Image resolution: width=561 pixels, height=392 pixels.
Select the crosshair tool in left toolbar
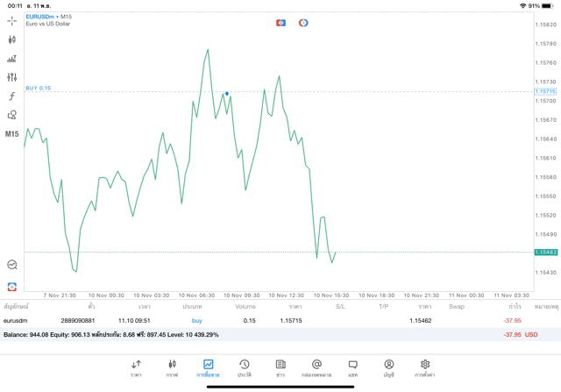pos(12,20)
